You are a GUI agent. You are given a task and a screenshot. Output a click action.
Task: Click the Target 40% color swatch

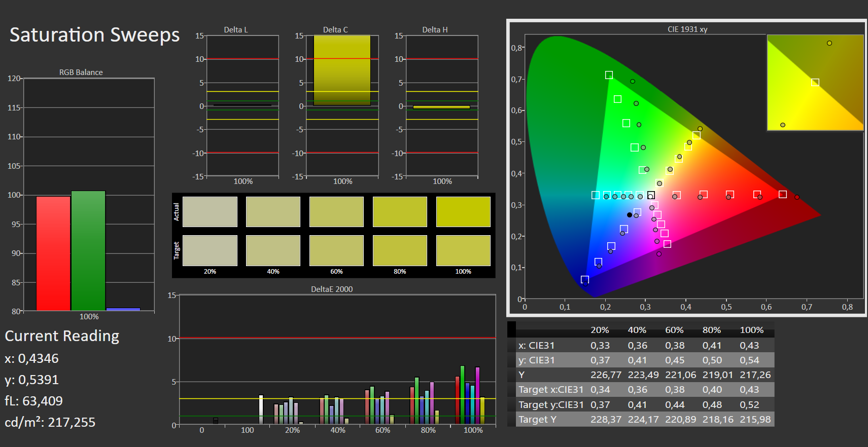(273, 250)
